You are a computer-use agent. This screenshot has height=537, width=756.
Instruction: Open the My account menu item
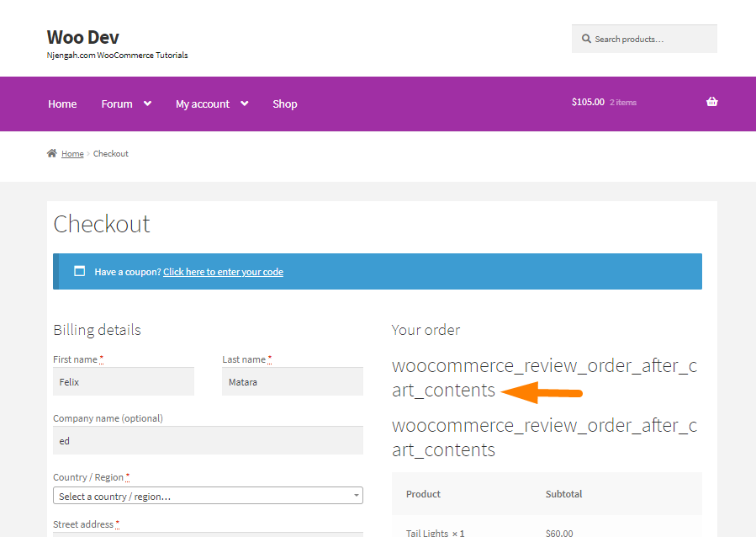[203, 104]
